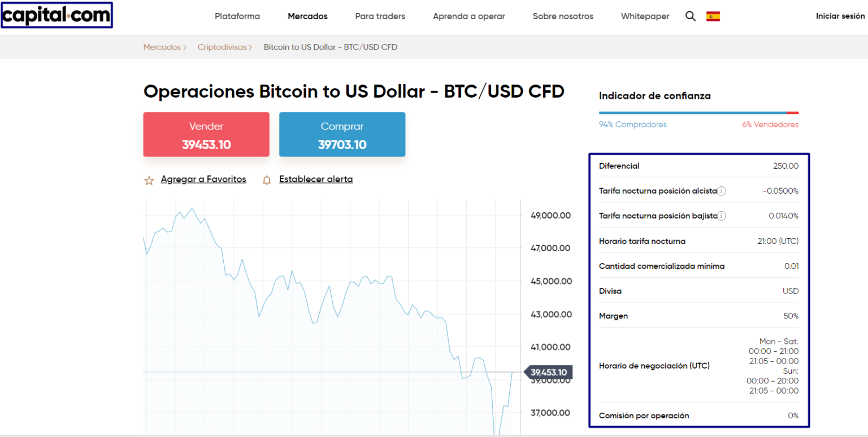868x437 pixels.
Task: Click info icon beside Tarifa nocturna posición bajista
Action: point(722,216)
